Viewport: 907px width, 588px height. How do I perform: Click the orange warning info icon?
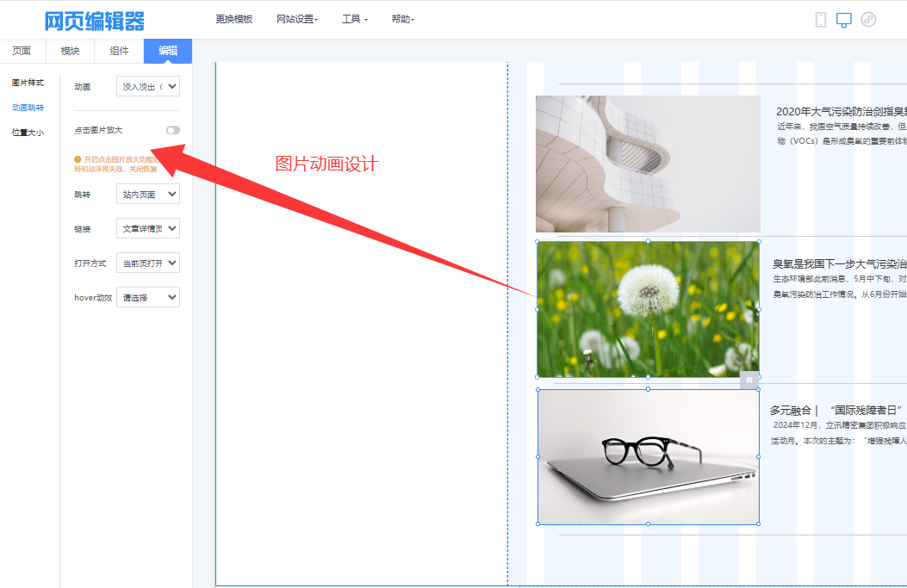tap(78, 159)
